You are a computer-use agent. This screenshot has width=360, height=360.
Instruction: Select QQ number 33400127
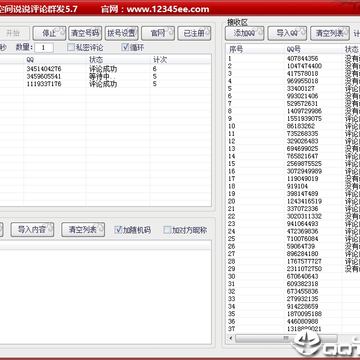pyautogui.click(x=300, y=89)
